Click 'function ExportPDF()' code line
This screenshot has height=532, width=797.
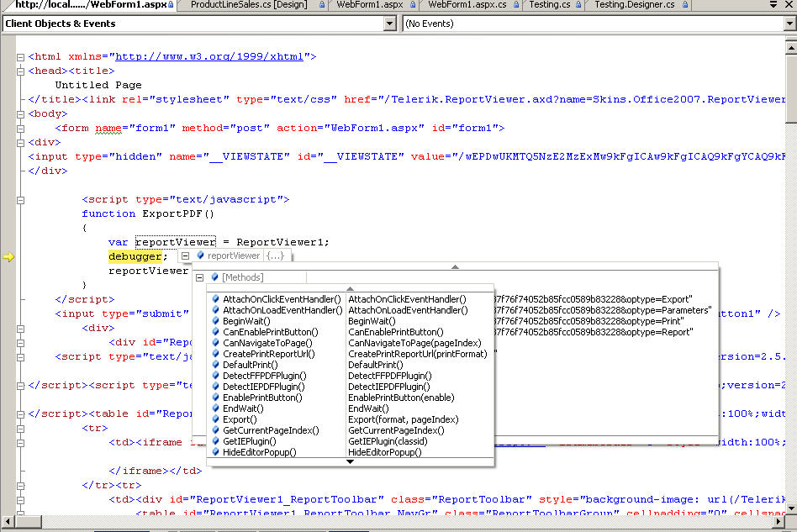(148, 213)
